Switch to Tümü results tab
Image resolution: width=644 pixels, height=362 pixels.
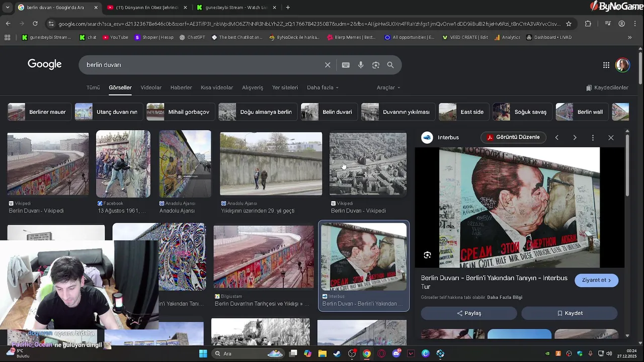tap(93, 87)
